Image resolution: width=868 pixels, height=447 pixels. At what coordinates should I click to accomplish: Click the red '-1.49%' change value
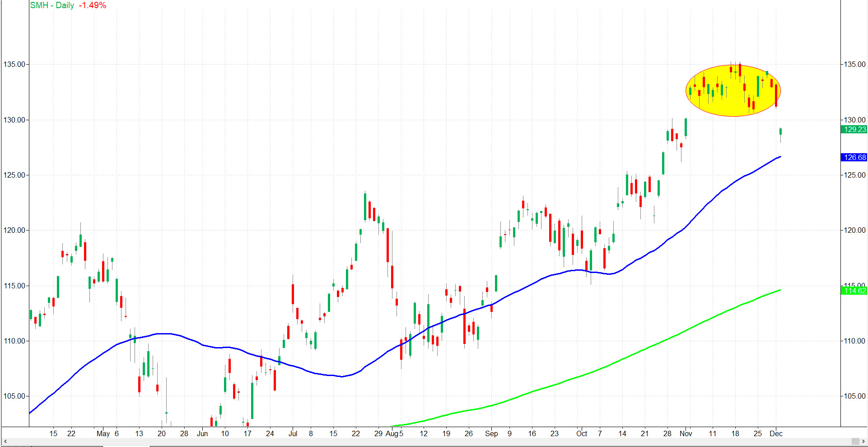pyautogui.click(x=93, y=5)
